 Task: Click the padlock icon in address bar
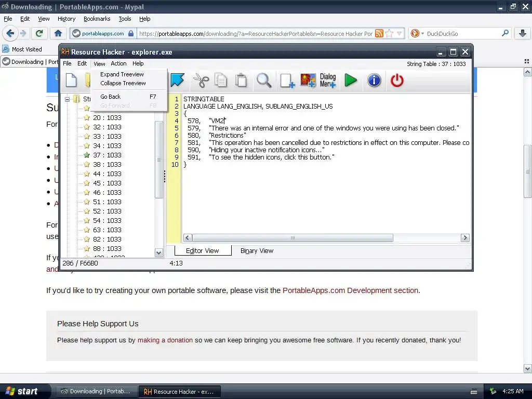(x=131, y=33)
